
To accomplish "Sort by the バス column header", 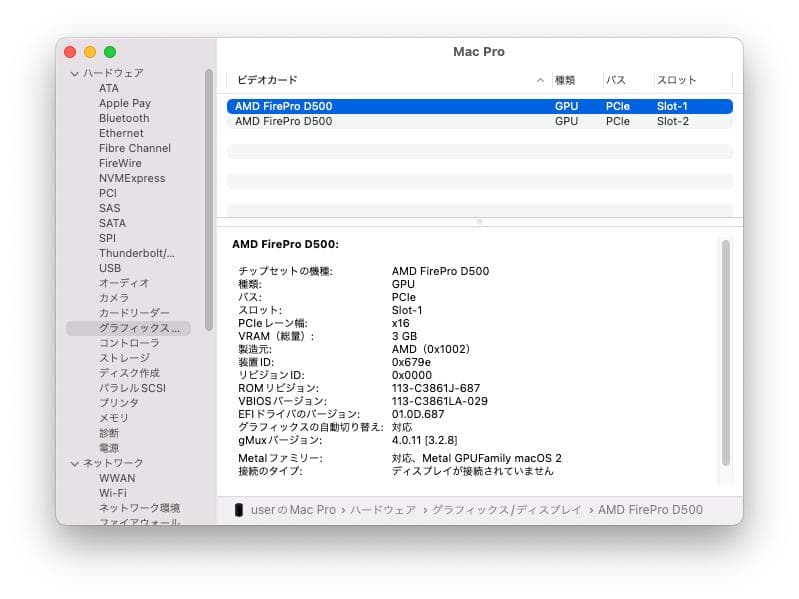I will 616,80.
